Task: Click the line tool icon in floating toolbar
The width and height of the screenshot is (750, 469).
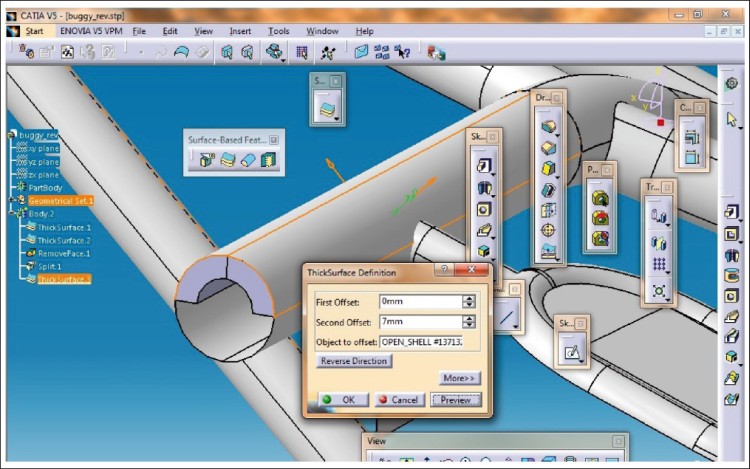Action: pyautogui.click(x=508, y=319)
